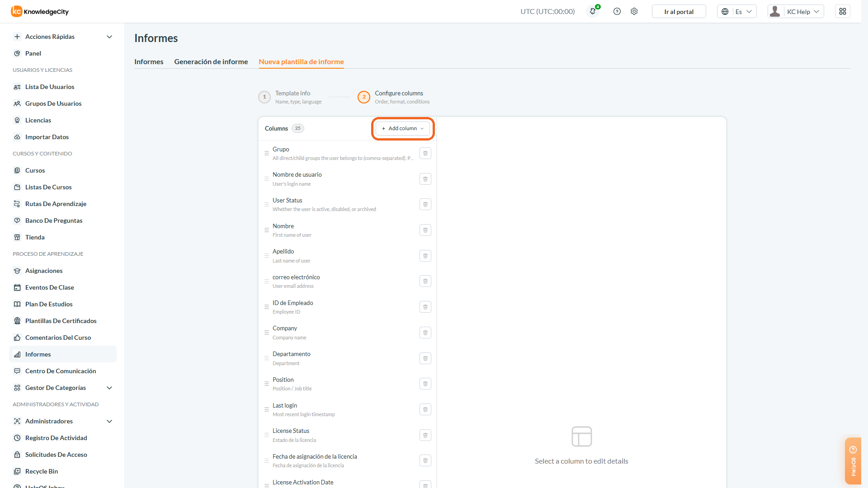Open the help question mark icon
This screenshot has height=488, width=868.
click(x=617, y=11)
